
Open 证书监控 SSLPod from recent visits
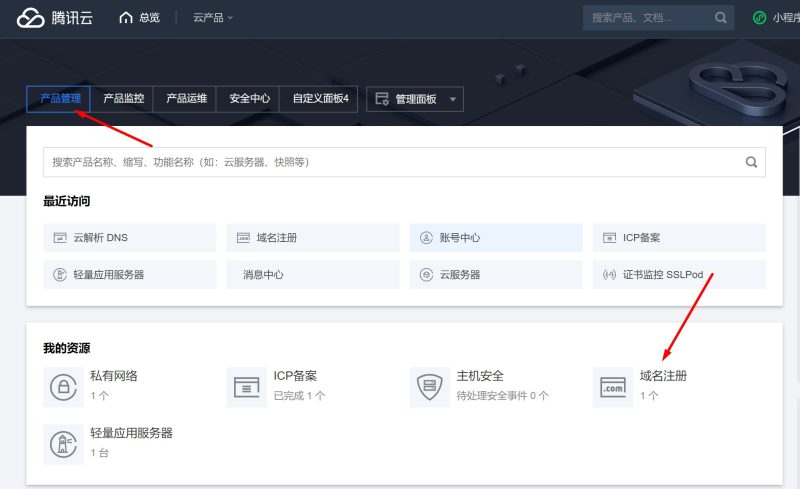point(678,274)
